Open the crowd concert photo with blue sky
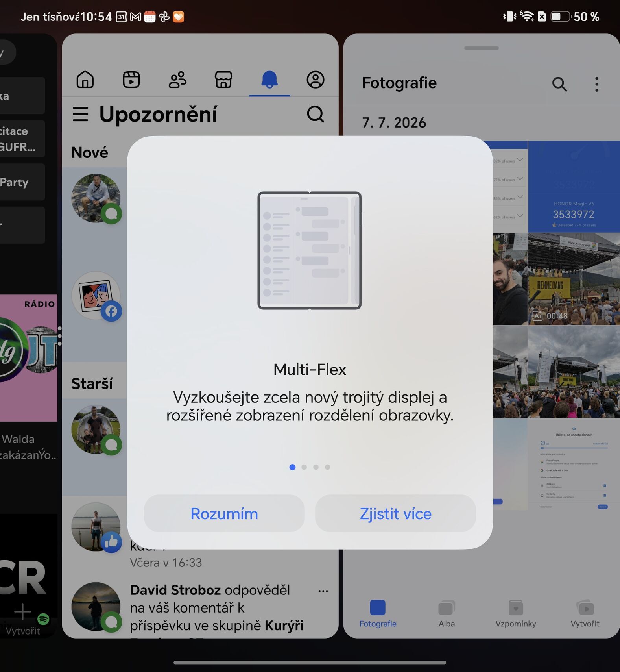This screenshot has height=672, width=620. pyautogui.click(x=574, y=372)
